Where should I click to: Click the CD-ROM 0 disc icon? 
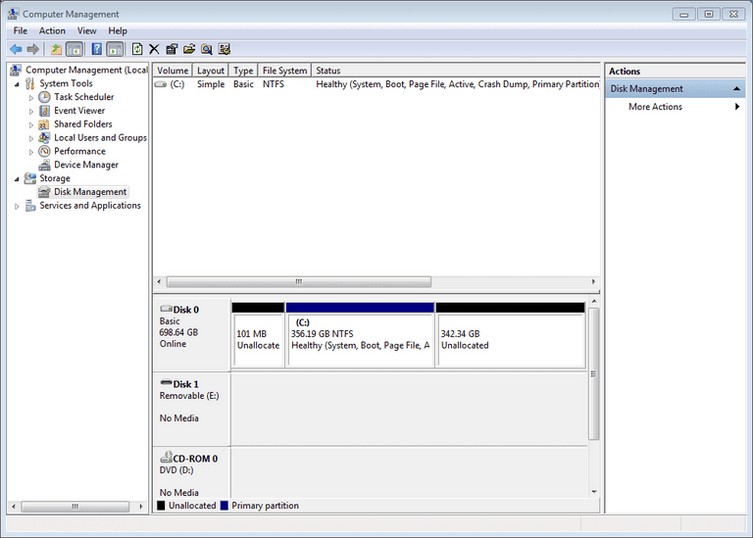pyautogui.click(x=166, y=457)
